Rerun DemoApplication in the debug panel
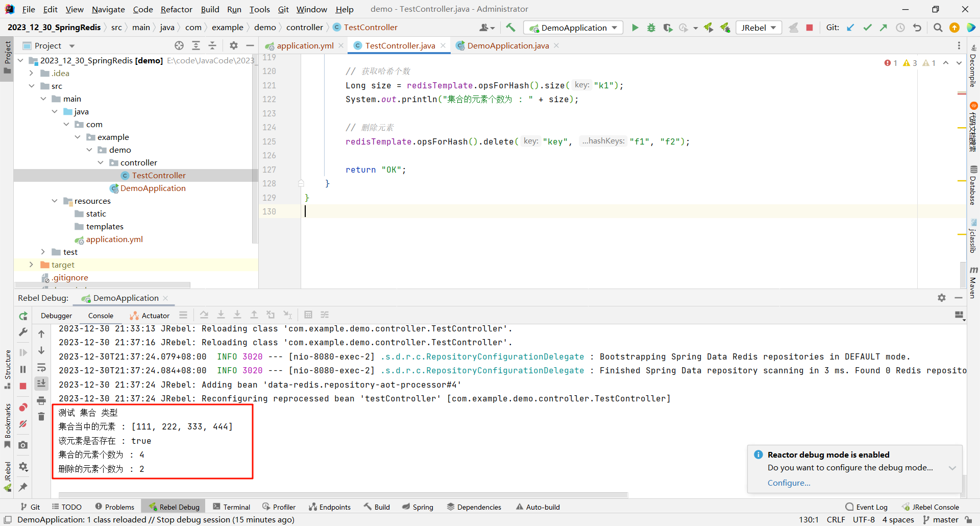This screenshot has height=526, width=980. [x=23, y=316]
